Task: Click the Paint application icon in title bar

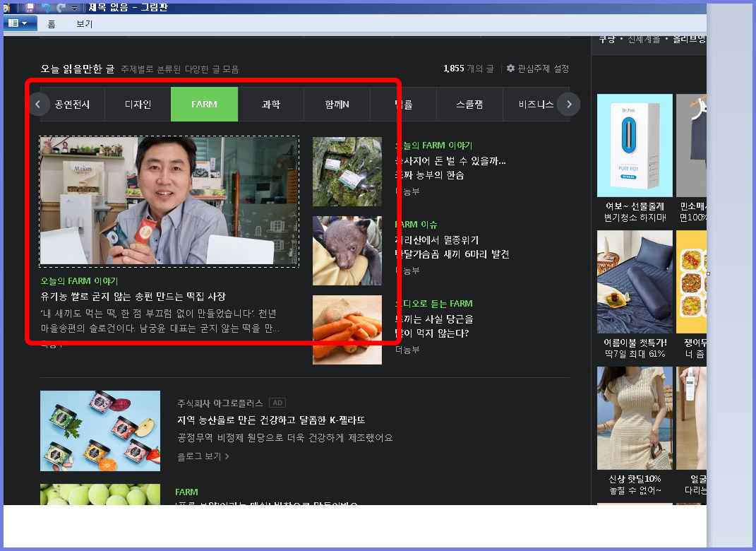Action: (x=7, y=8)
